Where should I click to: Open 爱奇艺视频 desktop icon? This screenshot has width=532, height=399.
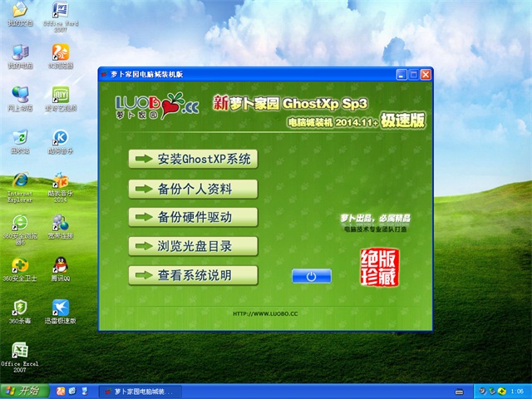click(x=60, y=95)
